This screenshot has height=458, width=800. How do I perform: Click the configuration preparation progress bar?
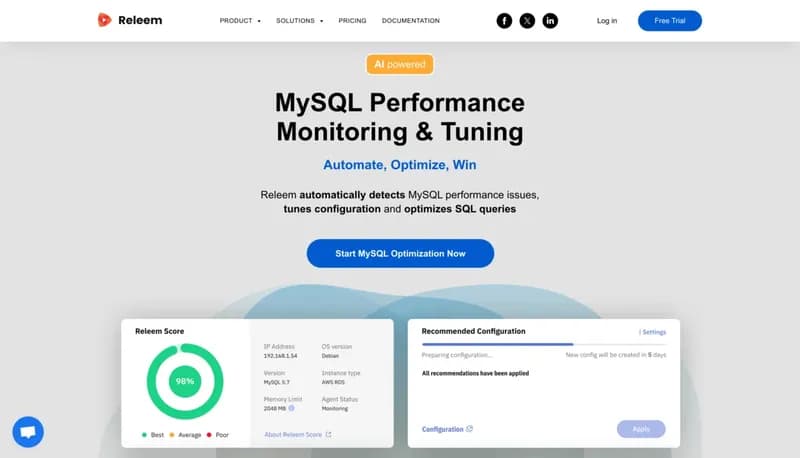pos(544,344)
